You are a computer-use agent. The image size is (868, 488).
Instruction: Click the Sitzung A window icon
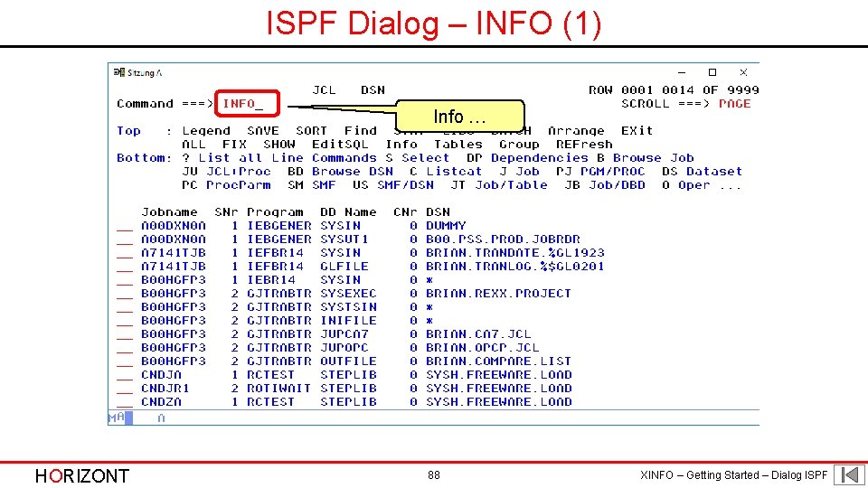coord(119,72)
